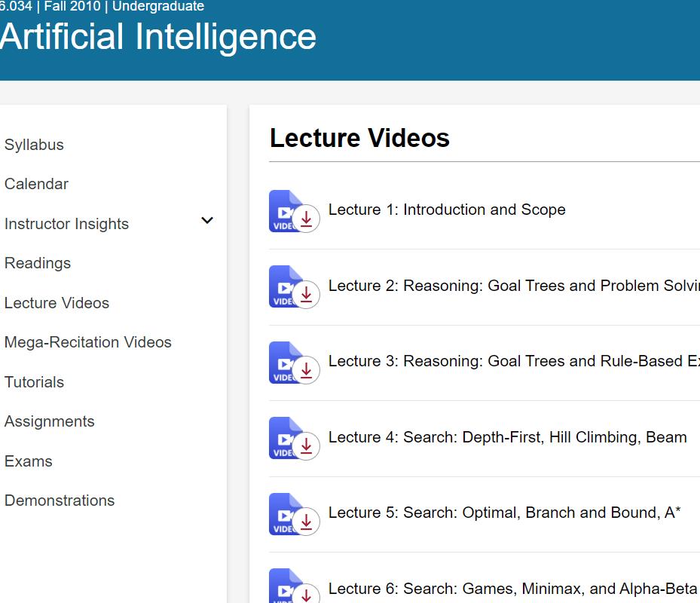
Task: Open Instructor Insights page
Action: (x=66, y=224)
